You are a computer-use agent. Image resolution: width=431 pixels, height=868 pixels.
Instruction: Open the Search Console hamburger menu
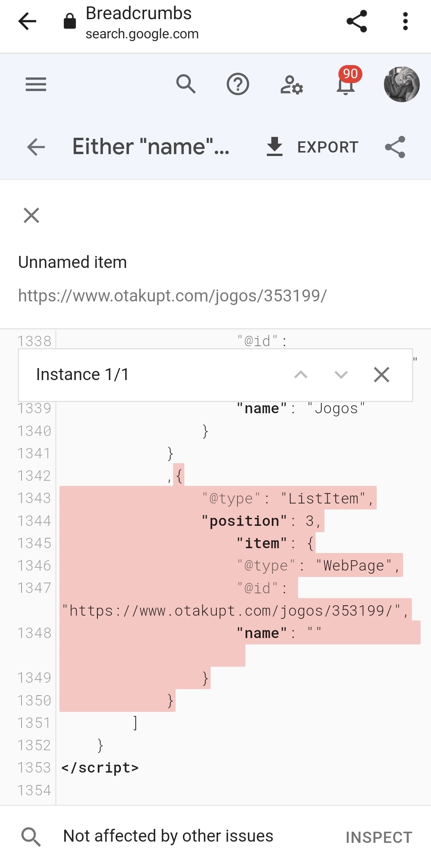click(36, 84)
